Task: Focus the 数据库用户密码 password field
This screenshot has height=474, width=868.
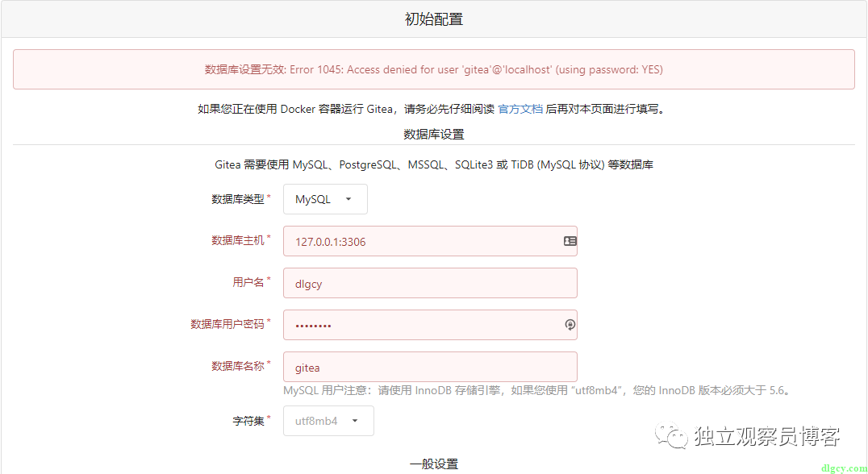Action: click(x=430, y=325)
